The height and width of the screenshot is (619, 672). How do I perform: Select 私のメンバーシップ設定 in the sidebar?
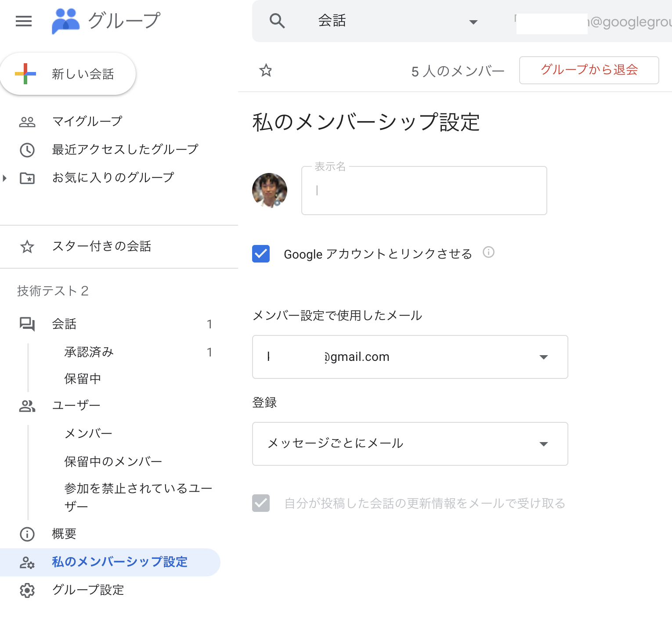pos(119,562)
